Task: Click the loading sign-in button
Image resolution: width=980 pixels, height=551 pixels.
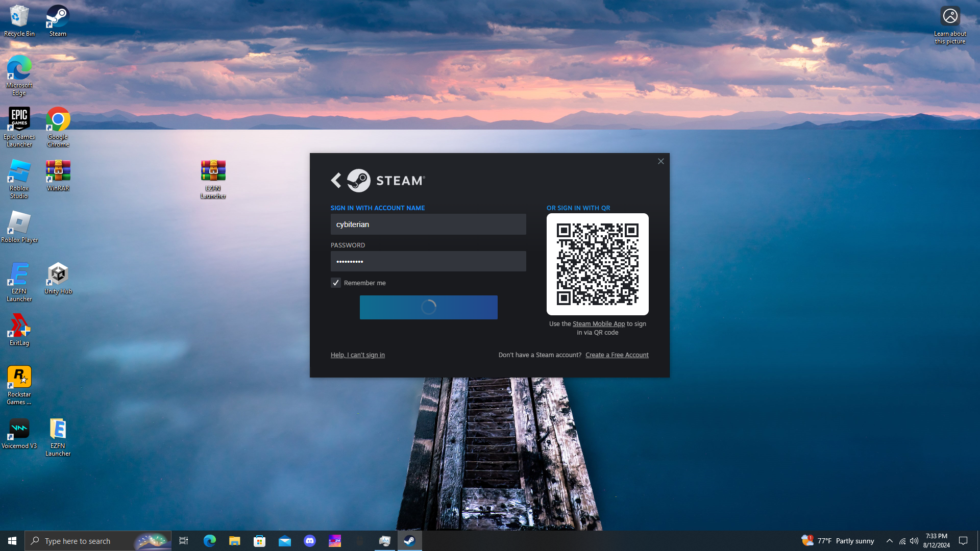Action: click(x=428, y=307)
